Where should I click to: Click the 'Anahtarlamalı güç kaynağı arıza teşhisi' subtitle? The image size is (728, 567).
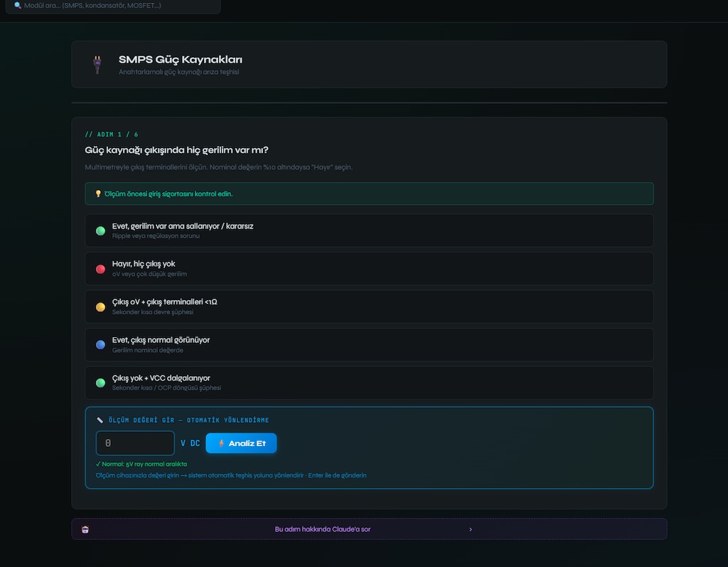178,72
